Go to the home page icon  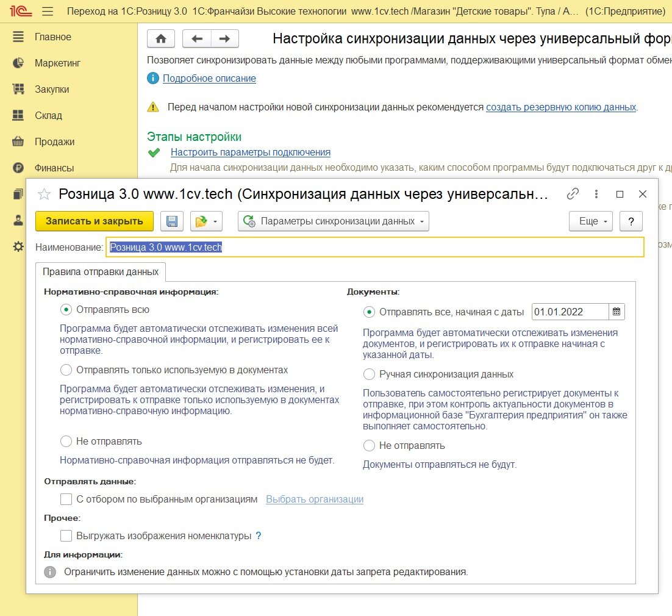pos(161,39)
